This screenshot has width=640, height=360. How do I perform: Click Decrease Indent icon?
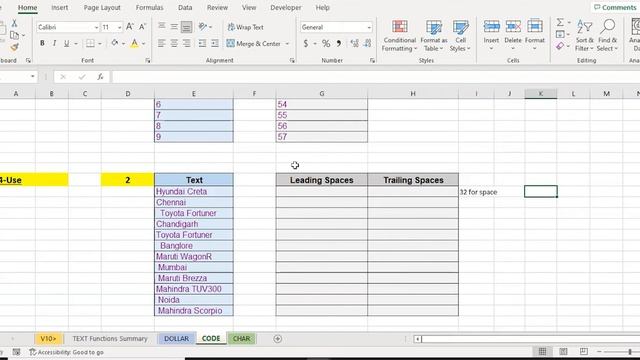(202, 43)
